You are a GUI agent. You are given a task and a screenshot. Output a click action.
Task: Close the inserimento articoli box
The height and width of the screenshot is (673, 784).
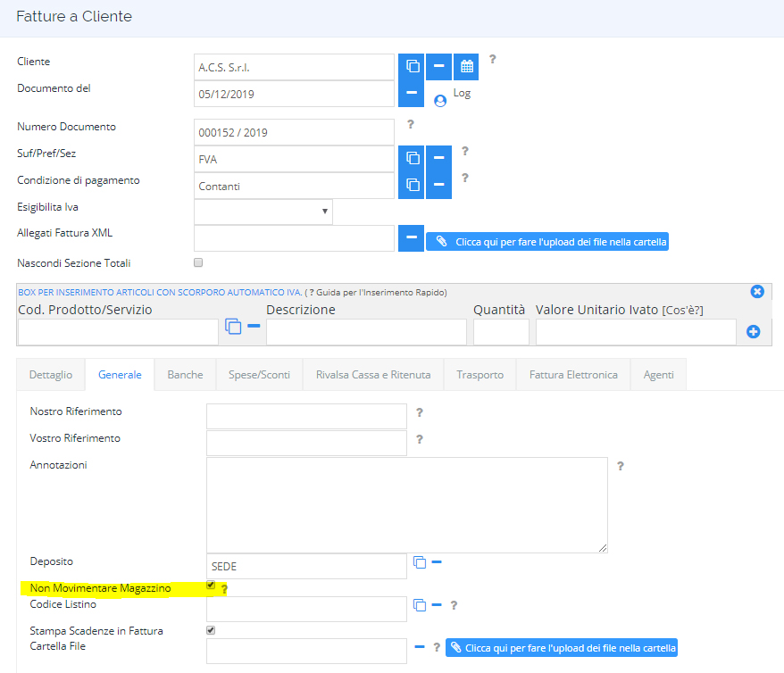coord(757,292)
